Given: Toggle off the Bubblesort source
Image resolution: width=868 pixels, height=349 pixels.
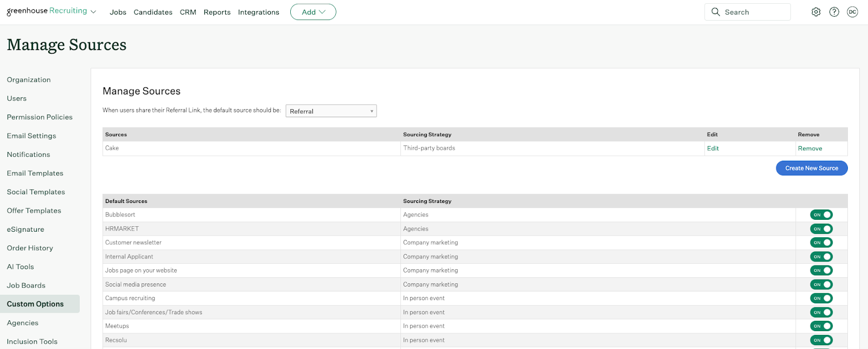Looking at the screenshot, I should [x=821, y=215].
